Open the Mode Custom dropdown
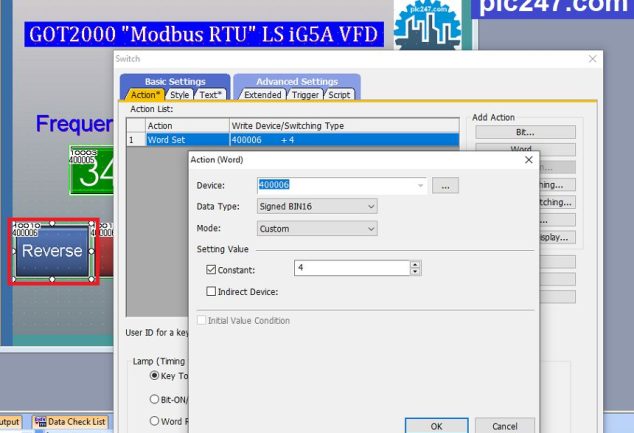 click(317, 228)
